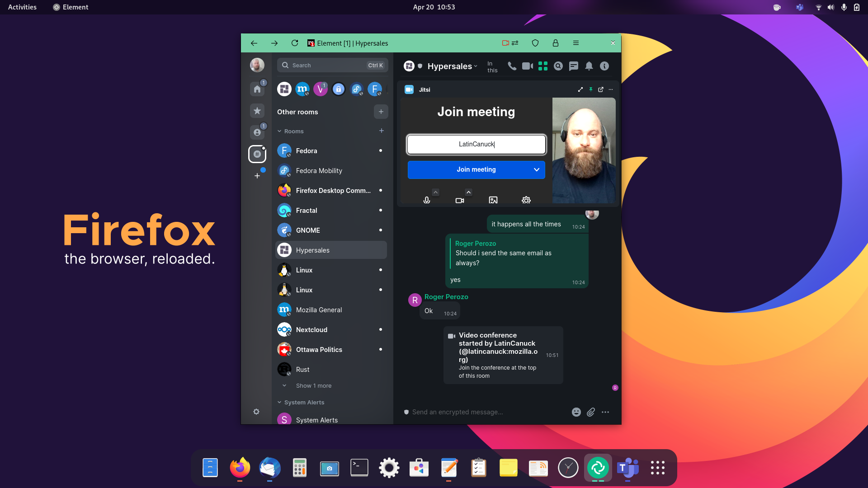This screenshot has width=868, height=488.
Task: Open quick settings gear in sidebar
Action: [x=256, y=412]
